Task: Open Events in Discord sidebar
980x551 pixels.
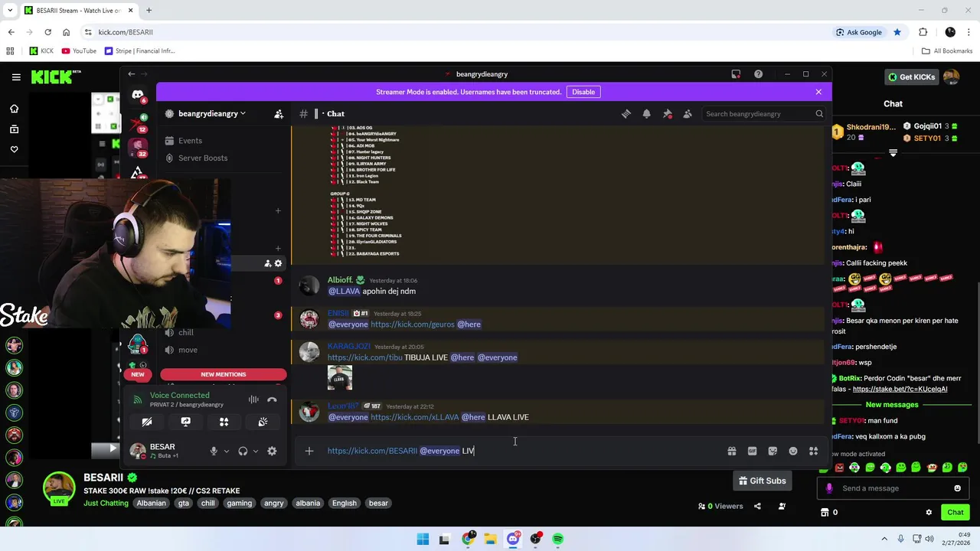Action: tap(190, 141)
